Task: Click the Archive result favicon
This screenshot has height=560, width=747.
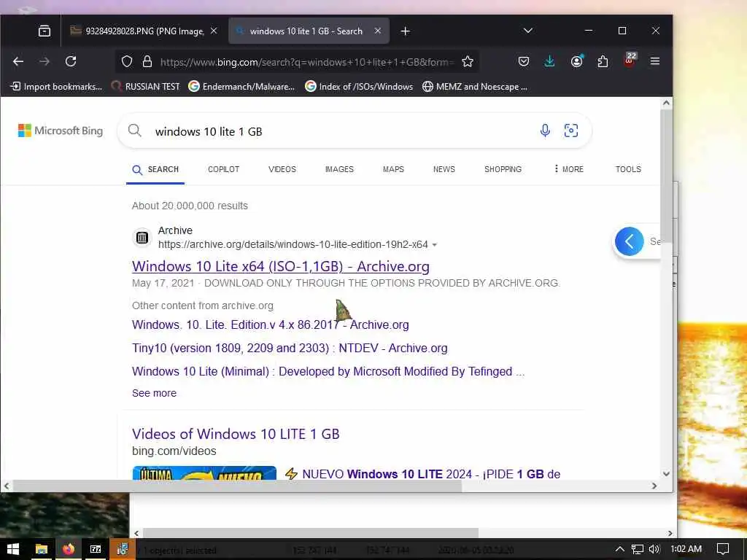Action: point(142,237)
